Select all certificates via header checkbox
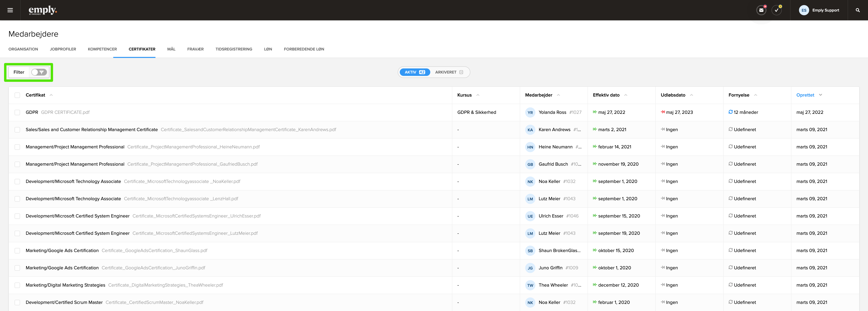Image resolution: width=868 pixels, height=311 pixels. pos(17,95)
